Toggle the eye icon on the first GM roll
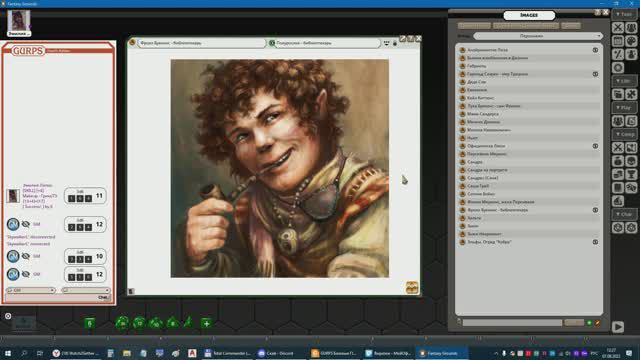640x360 pixels. click(26, 224)
